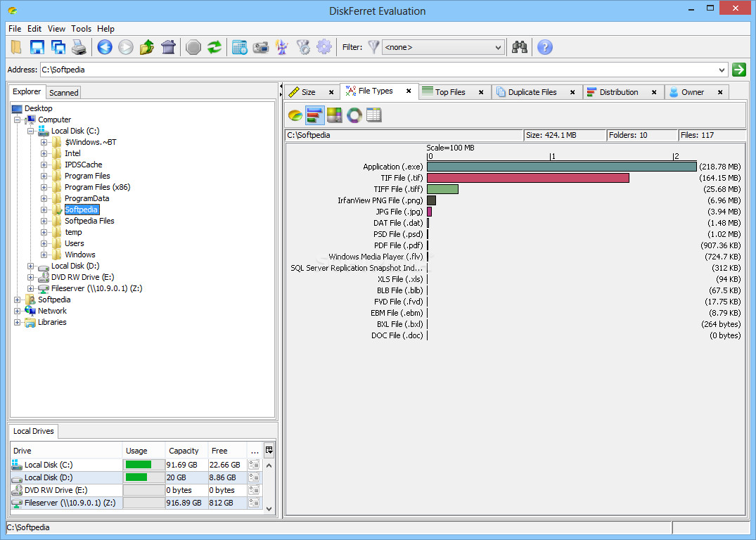Open the File menu
The image size is (756, 540).
pyautogui.click(x=15, y=29)
